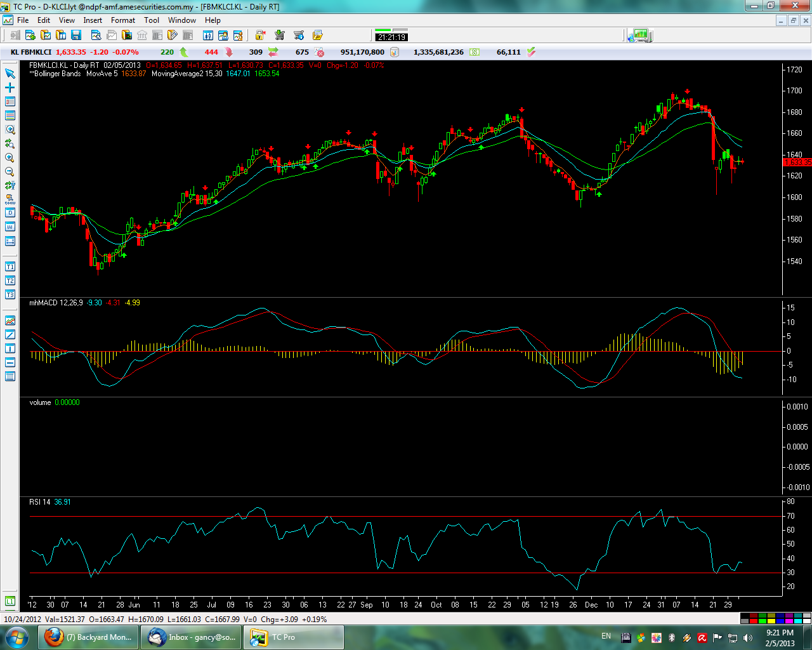812x650 pixels.
Task: Open the Tool menu
Action: click(x=152, y=20)
